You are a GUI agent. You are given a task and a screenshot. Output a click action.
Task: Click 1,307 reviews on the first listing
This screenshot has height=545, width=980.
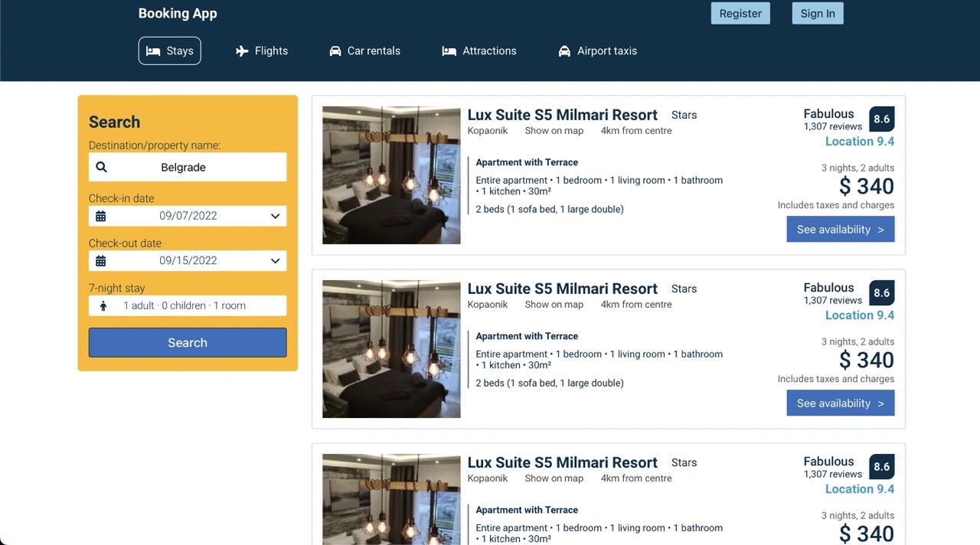pos(833,127)
